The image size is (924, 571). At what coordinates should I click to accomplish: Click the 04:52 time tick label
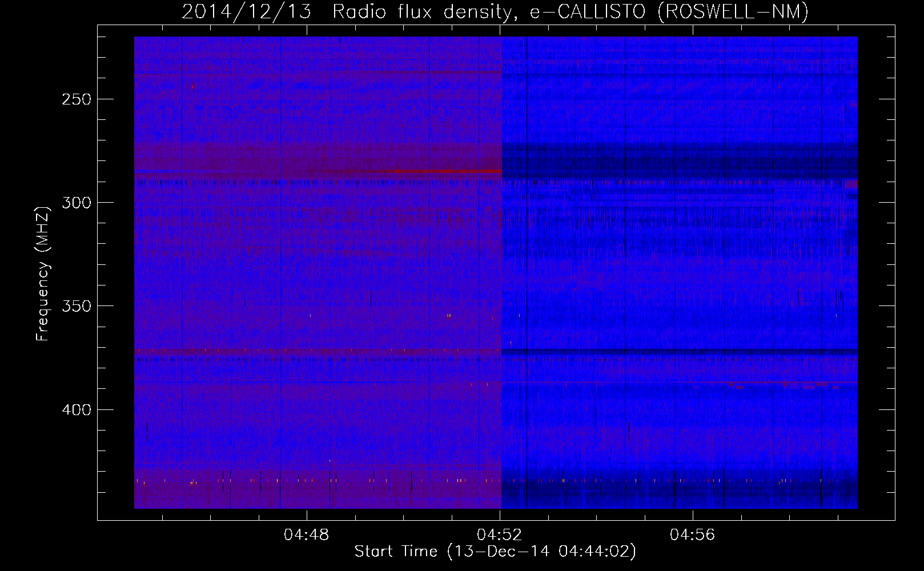tap(500, 535)
